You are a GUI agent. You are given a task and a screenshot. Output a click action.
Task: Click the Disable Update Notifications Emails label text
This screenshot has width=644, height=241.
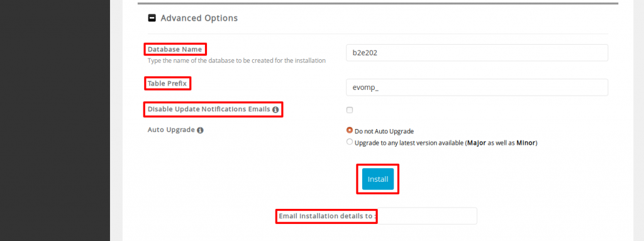tap(209, 109)
